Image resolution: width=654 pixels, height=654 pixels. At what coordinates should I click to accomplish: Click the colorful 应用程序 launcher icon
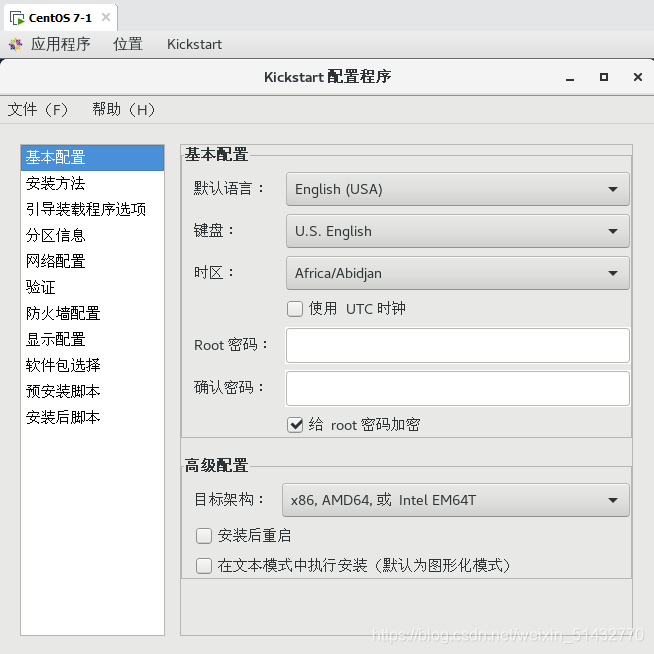coord(16,44)
